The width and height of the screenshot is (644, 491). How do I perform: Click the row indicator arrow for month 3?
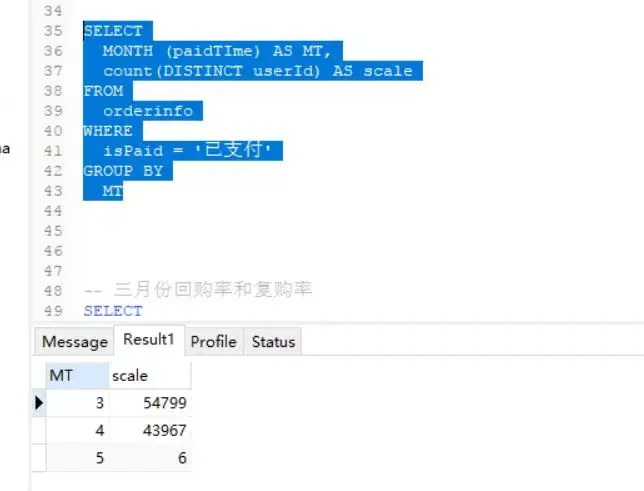click(39, 403)
